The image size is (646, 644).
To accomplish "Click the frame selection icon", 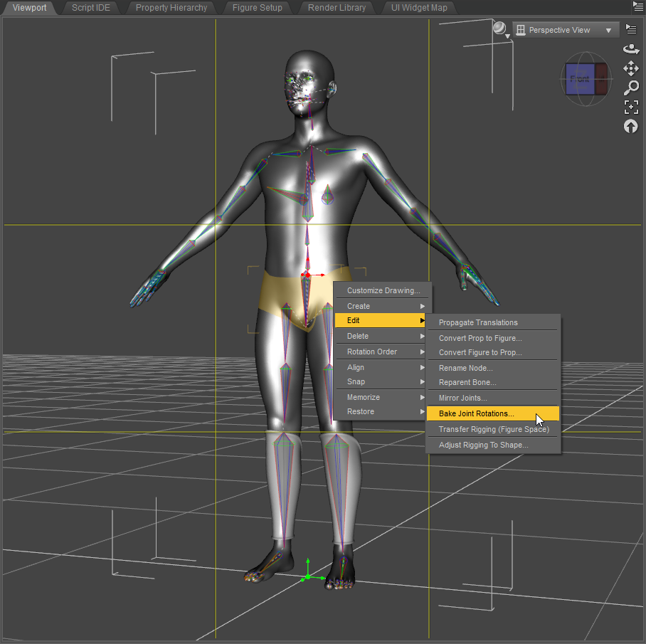I will tap(631, 107).
